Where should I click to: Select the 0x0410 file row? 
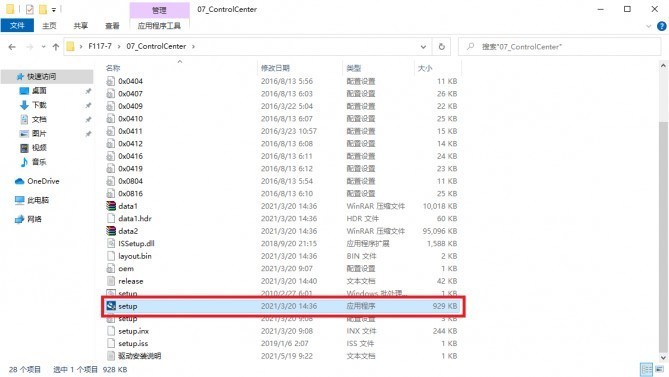[282, 119]
